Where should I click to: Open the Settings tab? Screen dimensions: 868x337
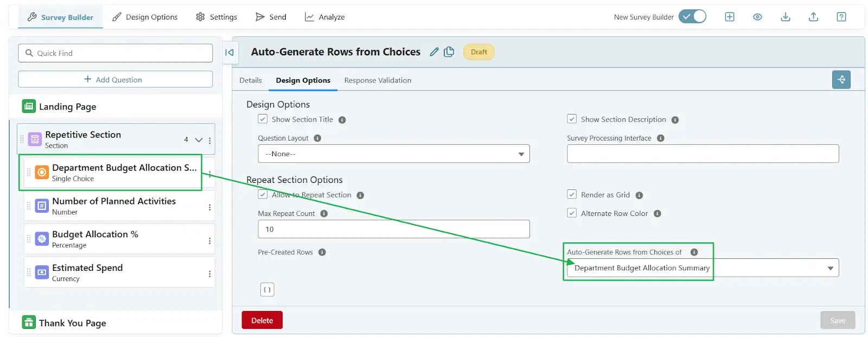(216, 17)
